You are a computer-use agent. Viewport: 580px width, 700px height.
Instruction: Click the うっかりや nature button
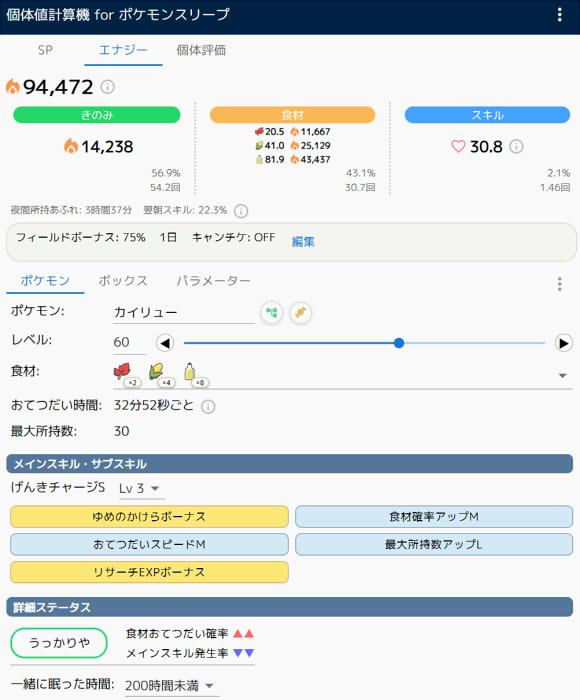pyautogui.click(x=59, y=643)
